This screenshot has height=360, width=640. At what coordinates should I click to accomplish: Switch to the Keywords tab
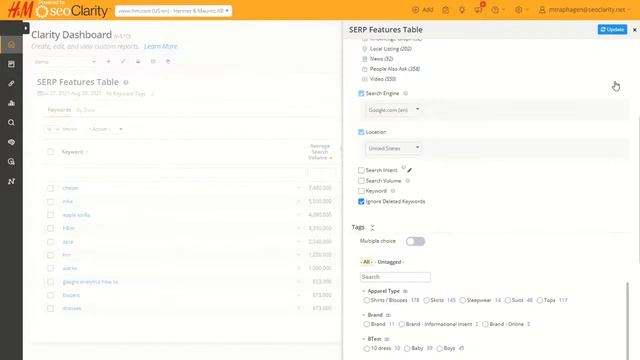coord(59,110)
